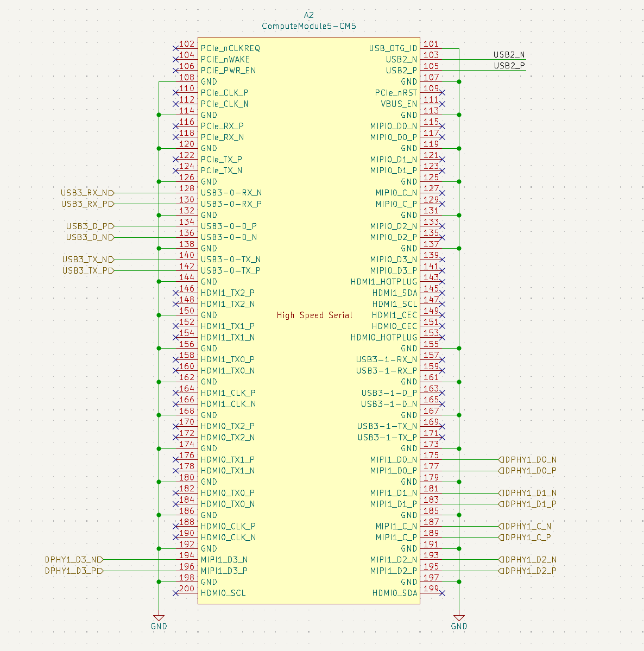644x651 pixels.
Task: Click the DPHY1_D2_P hierarchical label
Action: (x=527, y=571)
